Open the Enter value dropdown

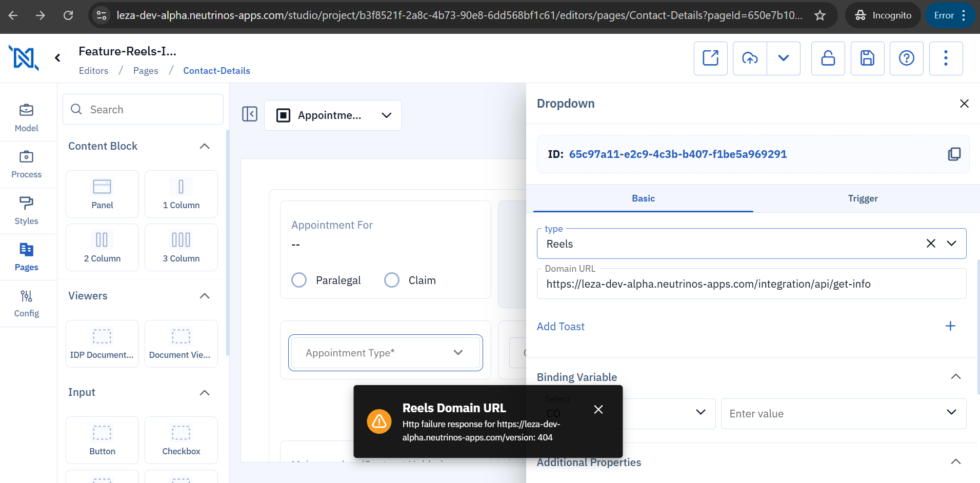point(843,414)
